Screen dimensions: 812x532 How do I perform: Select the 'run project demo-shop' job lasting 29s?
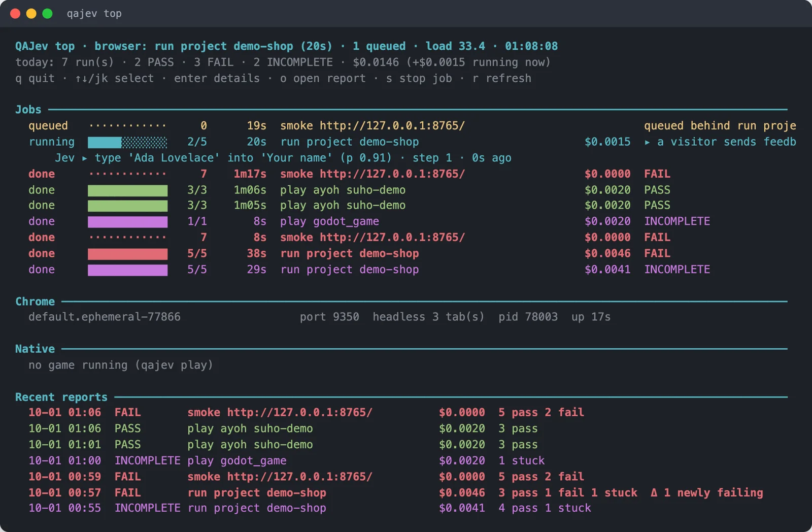pos(369,270)
